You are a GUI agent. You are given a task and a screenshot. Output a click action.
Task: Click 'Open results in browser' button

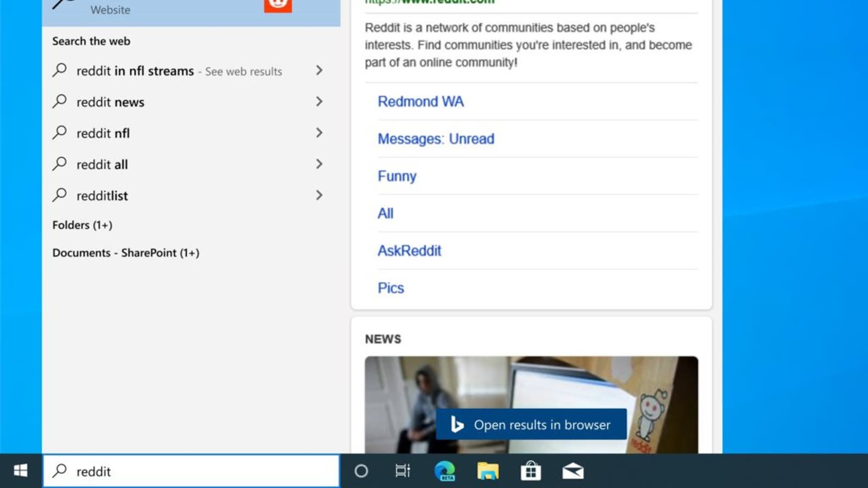[531, 425]
